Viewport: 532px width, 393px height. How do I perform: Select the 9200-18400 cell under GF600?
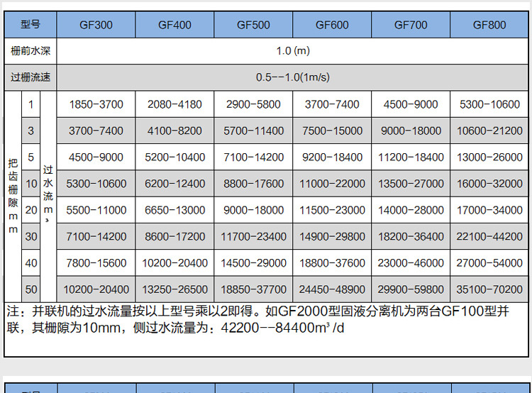[x=332, y=157]
